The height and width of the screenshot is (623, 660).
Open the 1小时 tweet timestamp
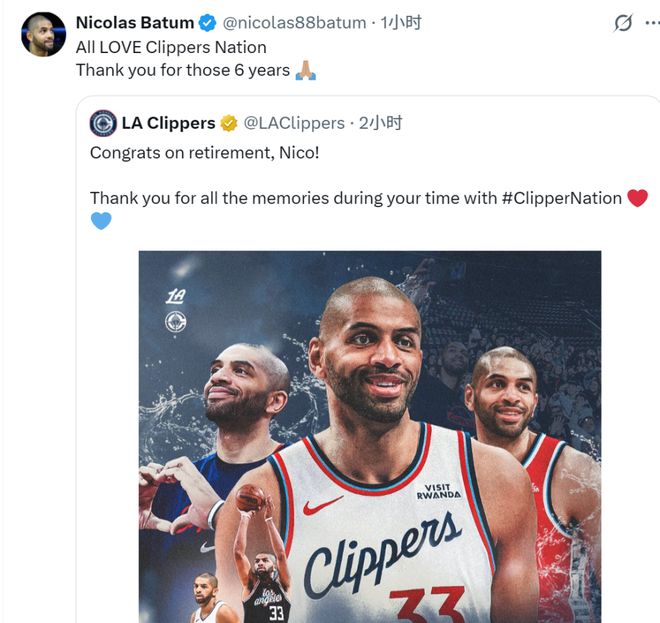[401, 23]
